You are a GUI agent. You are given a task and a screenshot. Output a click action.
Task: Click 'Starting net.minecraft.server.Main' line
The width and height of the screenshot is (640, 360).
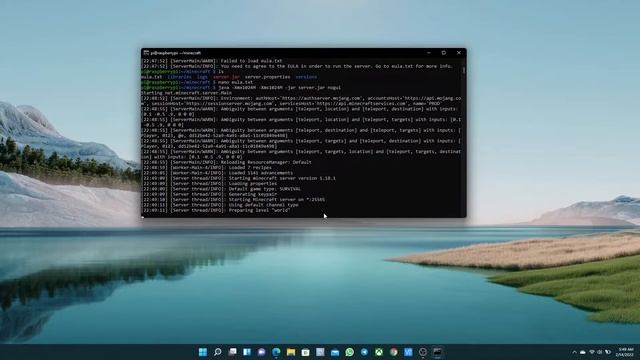(187, 93)
